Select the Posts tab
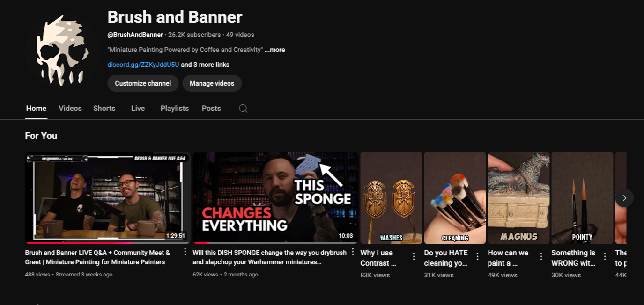Screen dimensions: 644x305 (x=211, y=108)
